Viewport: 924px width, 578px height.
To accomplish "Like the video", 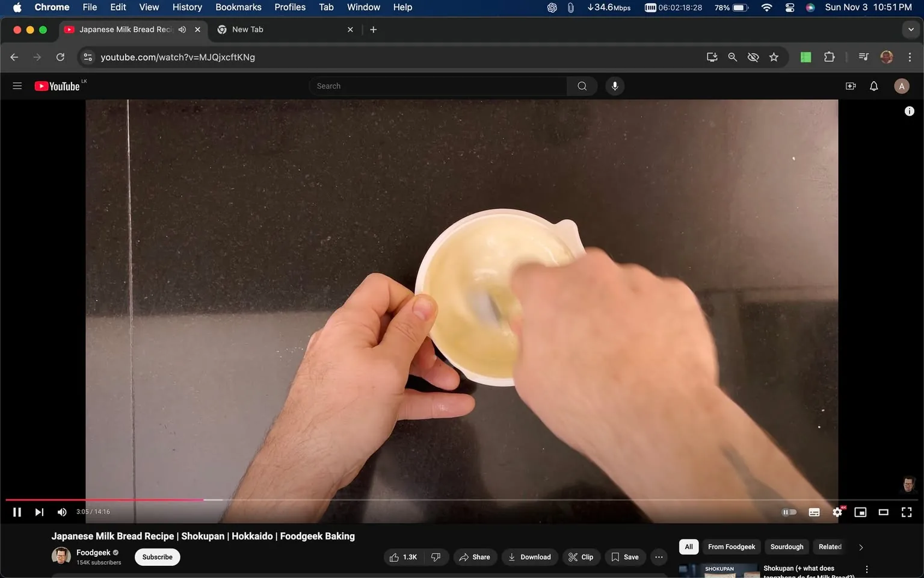I will 397,557.
